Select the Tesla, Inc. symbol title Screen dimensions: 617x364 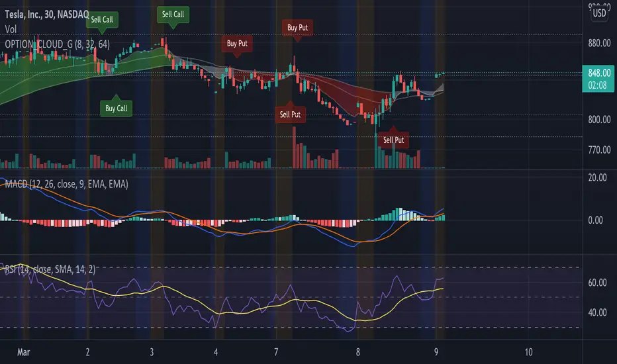(47, 15)
